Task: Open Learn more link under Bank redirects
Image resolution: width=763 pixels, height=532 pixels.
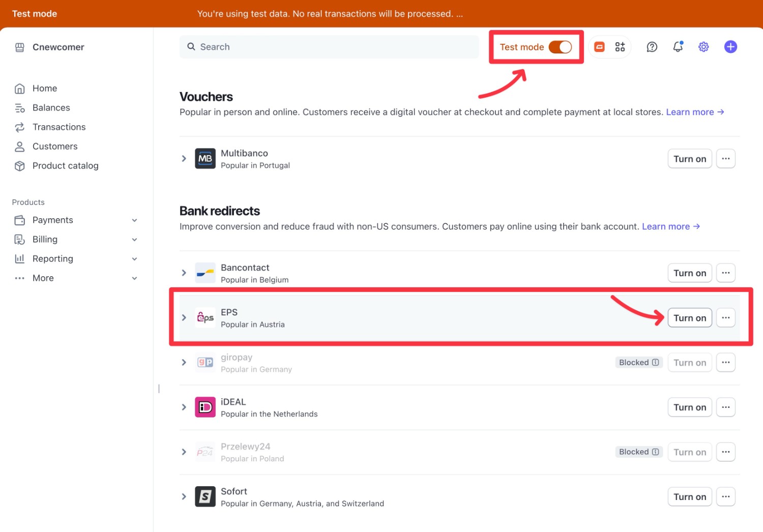Action: 671,226
